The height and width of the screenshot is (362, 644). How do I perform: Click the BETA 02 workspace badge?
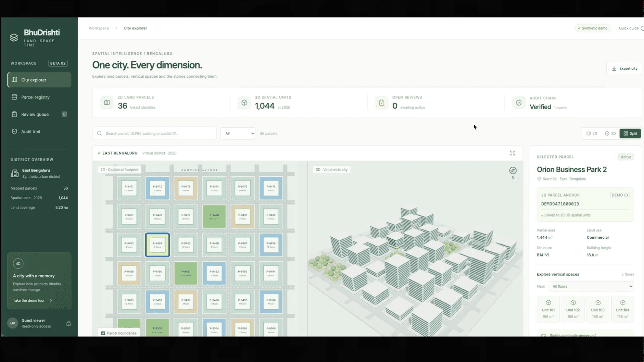pos(58,63)
